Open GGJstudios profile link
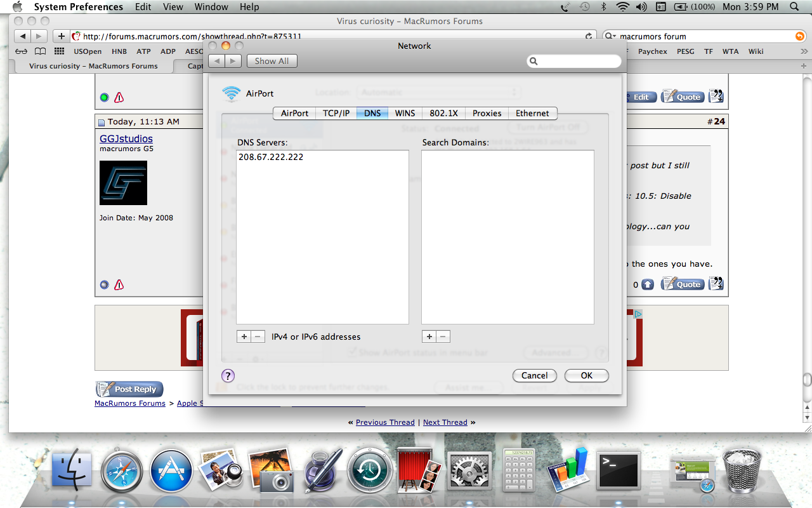 pyautogui.click(x=126, y=138)
